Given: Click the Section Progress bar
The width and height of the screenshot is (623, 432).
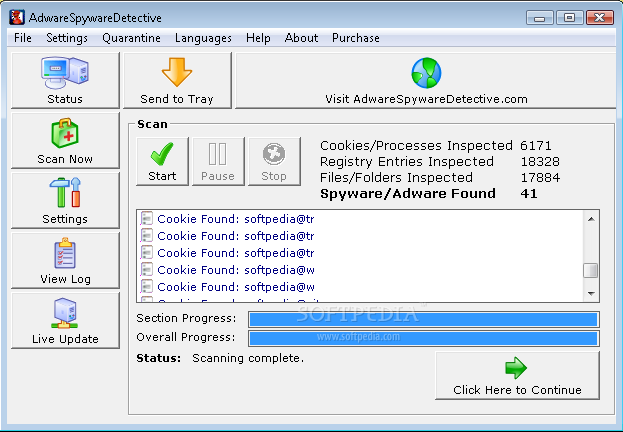Looking at the screenshot, I should [x=424, y=319].
